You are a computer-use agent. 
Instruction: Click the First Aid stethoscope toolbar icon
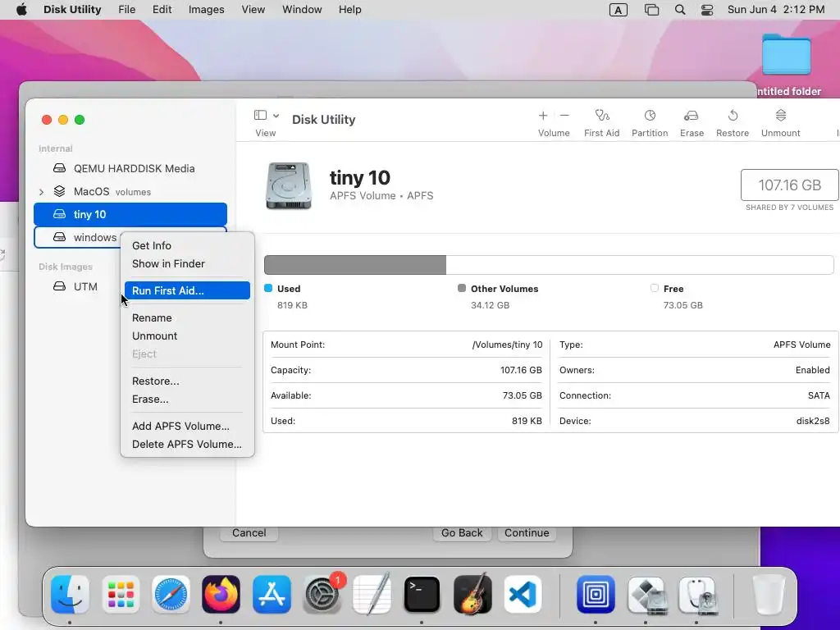pyautogui.click(x=601, y=115)
